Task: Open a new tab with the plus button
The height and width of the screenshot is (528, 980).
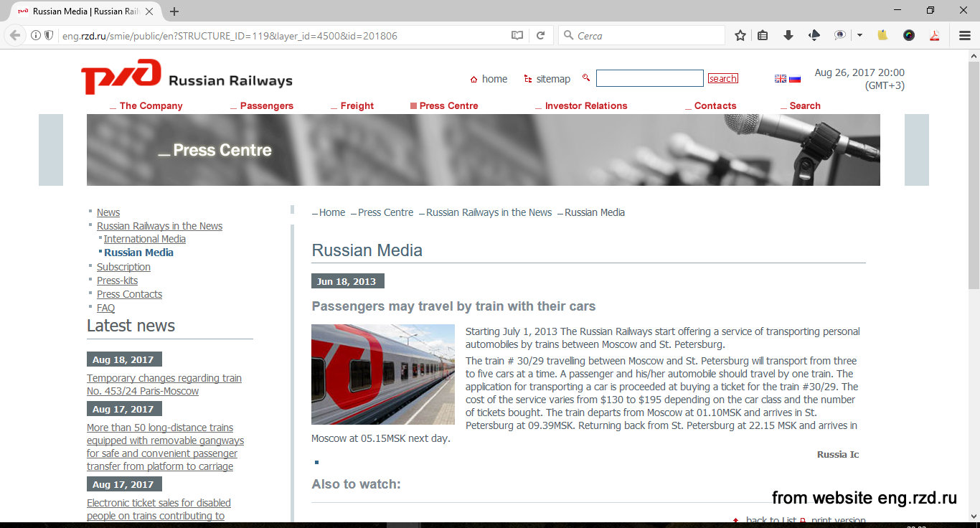Action: pos(174,11)
